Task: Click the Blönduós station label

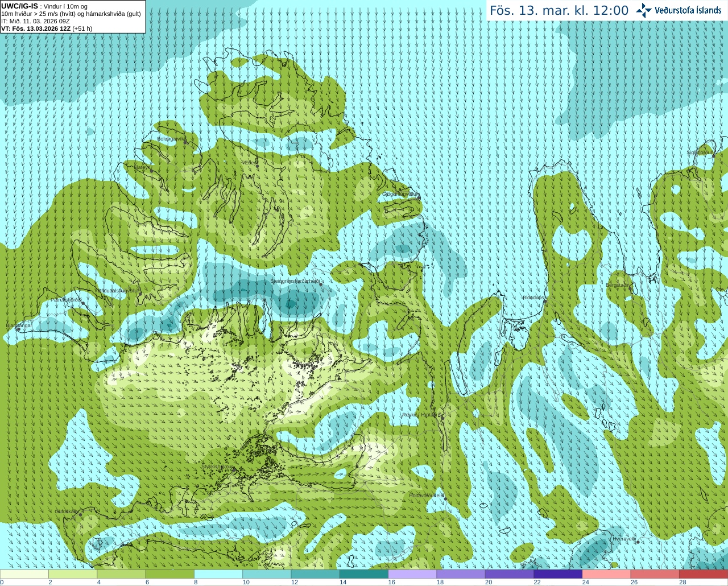Action: click(x=533, y=298)
